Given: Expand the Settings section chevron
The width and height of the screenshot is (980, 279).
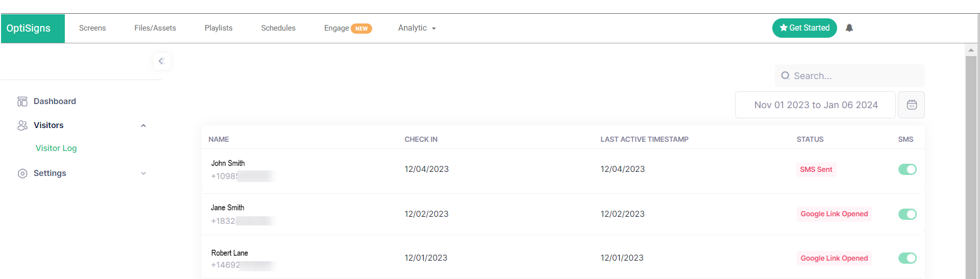Looking at the screenshot, I should coord(143,173).
